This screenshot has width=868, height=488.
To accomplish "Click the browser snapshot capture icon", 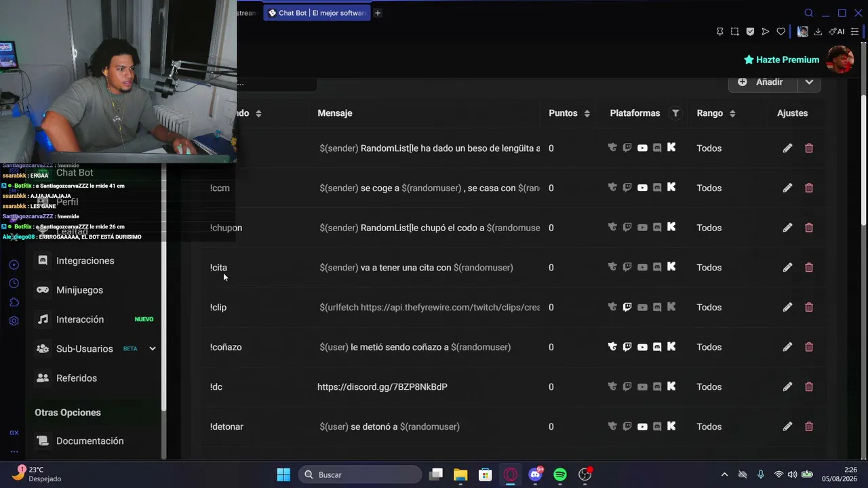I will (x=735, y=31).
